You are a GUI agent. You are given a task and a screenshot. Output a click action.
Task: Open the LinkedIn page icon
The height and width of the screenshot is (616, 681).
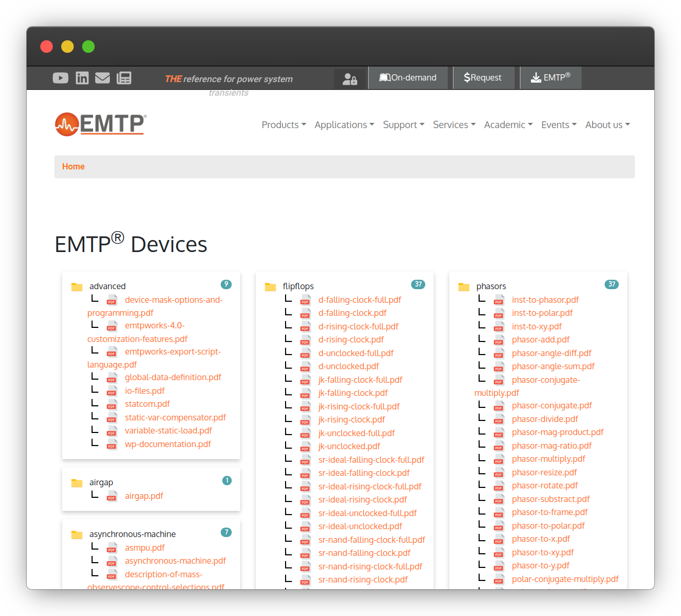pyautogui.click(x=82, y=78)
